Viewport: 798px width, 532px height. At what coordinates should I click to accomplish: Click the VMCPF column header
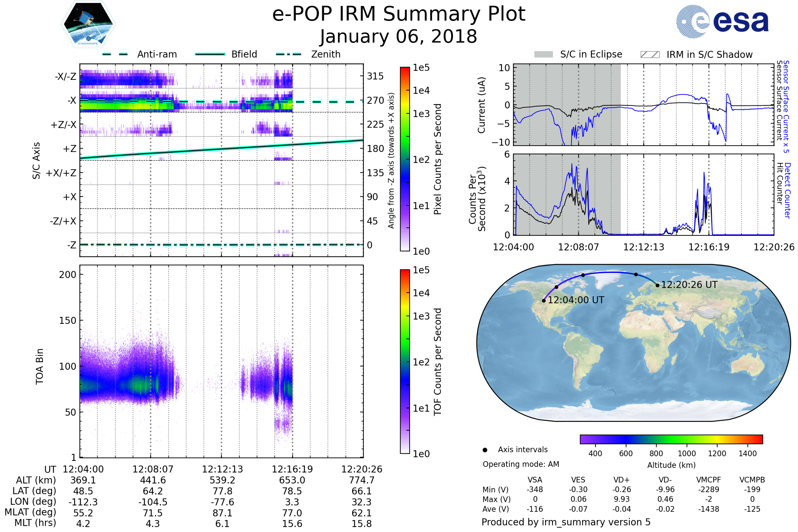point(709,480)
